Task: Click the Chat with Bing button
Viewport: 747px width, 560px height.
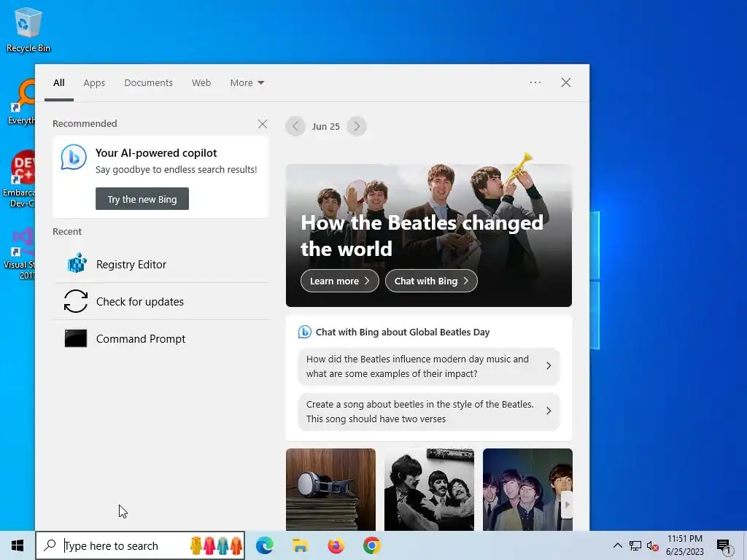Action: tap(431, 281)
